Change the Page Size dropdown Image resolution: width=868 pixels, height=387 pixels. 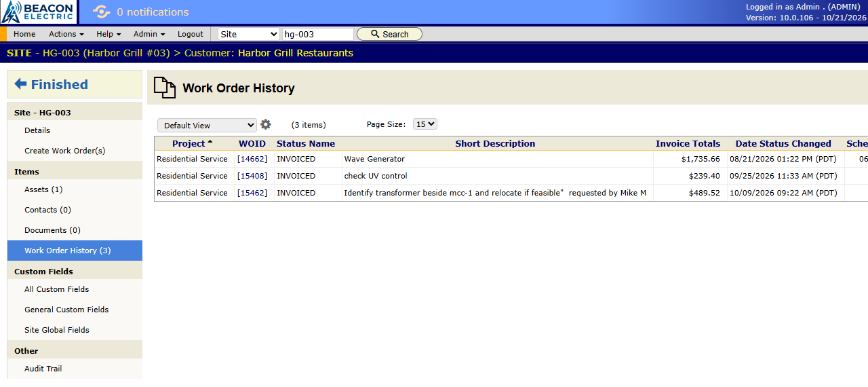(425, 124)
